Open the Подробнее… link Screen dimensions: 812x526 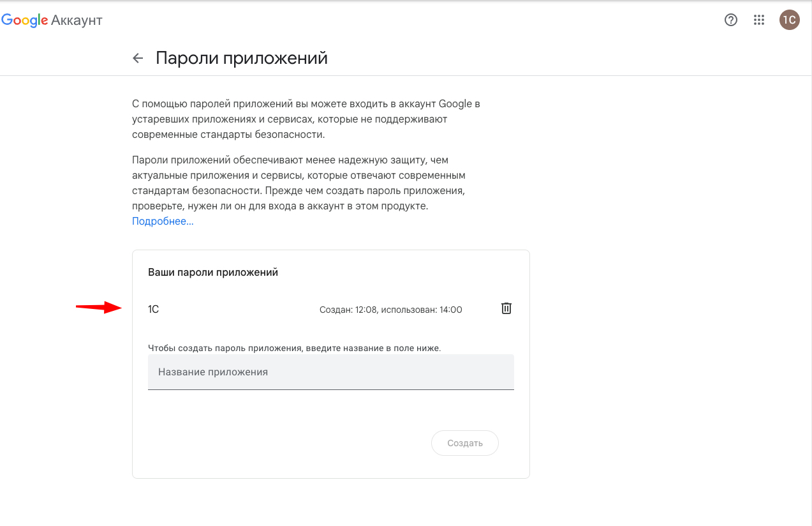coord(163,222)
